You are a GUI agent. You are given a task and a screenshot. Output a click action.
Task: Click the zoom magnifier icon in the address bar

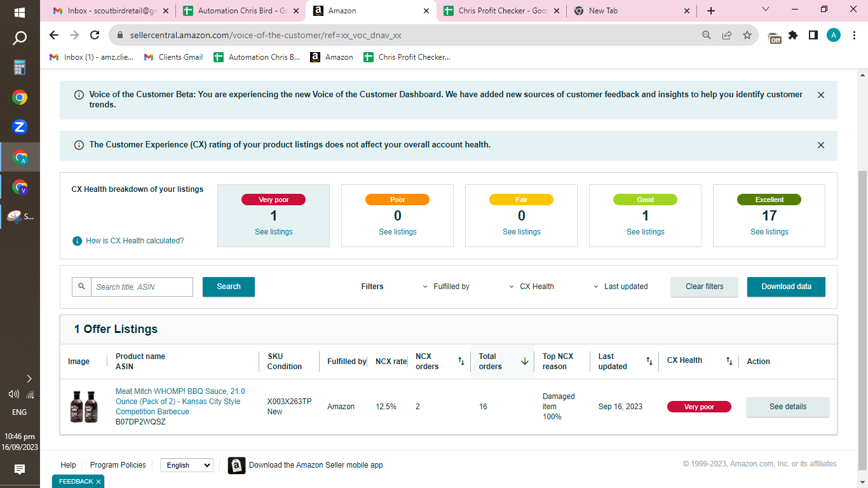707,36
